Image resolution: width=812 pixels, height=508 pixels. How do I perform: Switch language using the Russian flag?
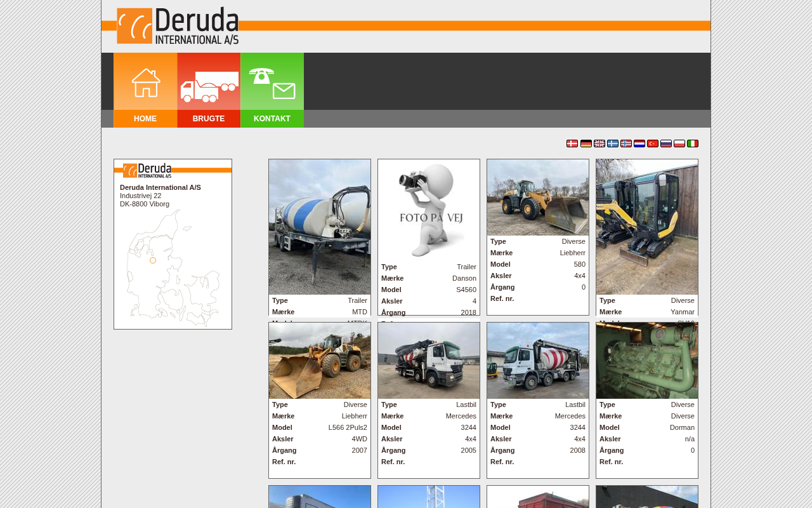click(666, 144)
